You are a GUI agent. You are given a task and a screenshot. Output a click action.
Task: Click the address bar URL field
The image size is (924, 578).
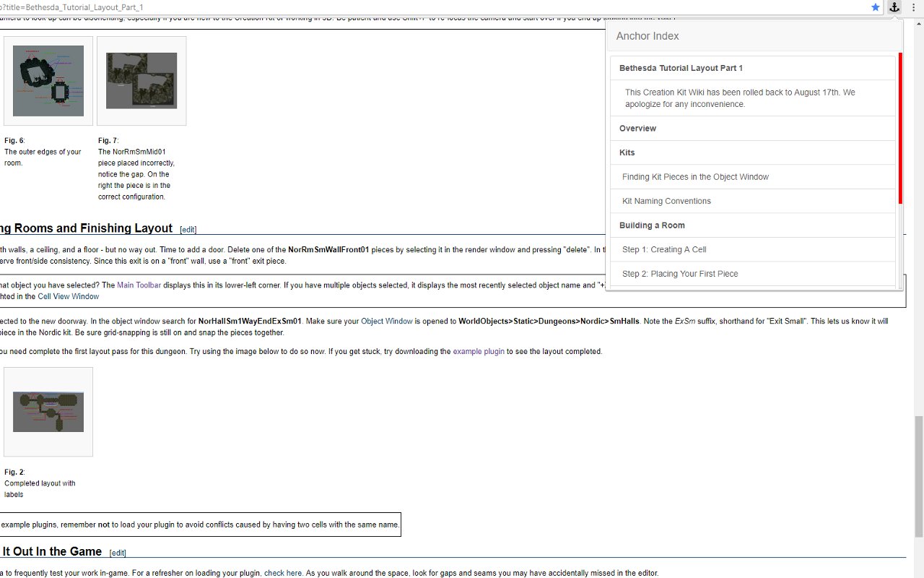click(433, 7)
